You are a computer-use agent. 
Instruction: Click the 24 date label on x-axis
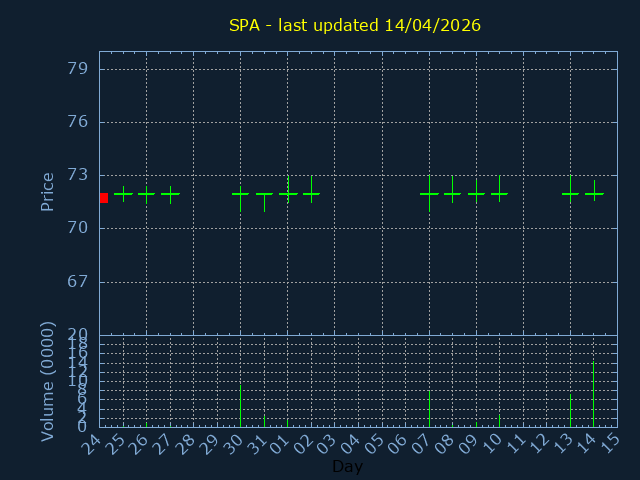pyautogui.click(x=92, y=442)
